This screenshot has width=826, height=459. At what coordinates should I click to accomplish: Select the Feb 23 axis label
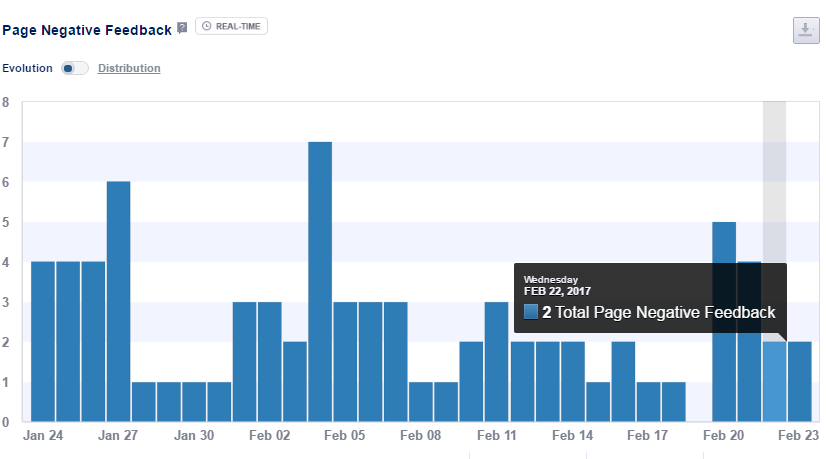tap(799, 436)
